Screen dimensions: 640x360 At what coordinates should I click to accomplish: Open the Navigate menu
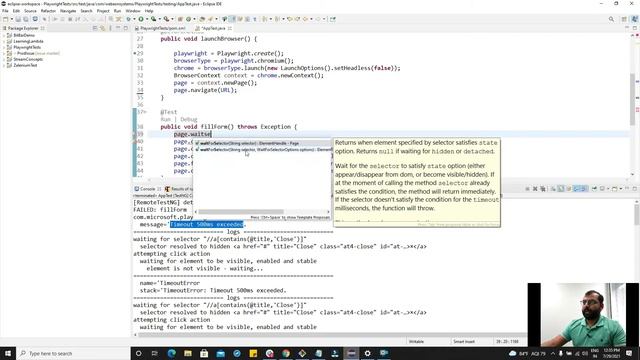coord(68,11)
